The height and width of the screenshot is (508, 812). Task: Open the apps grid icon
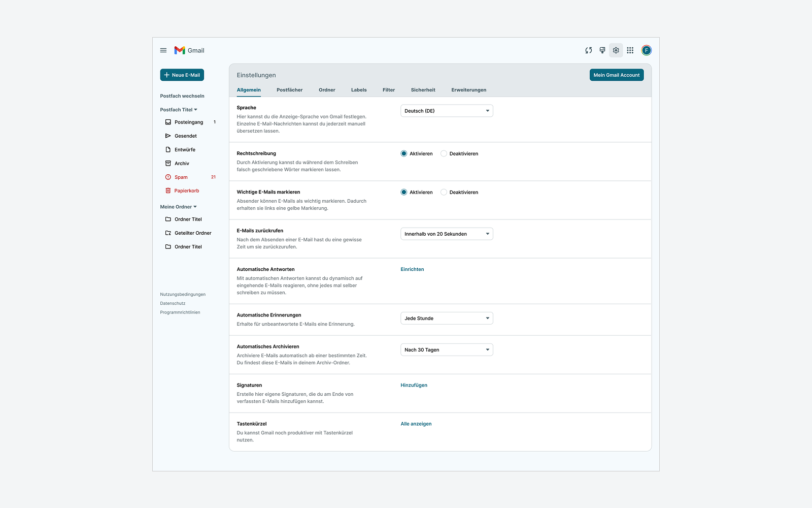point(630,50)
